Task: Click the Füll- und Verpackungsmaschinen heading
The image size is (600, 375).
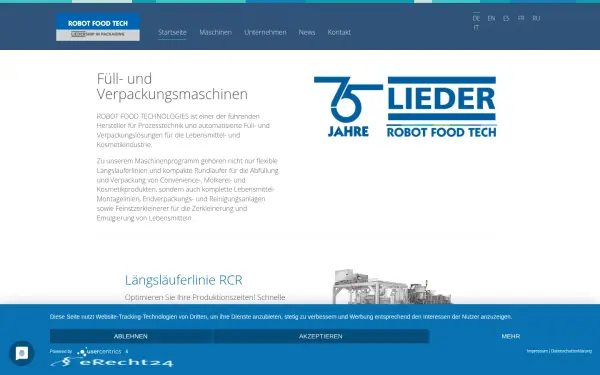Action: click(172, 86)
